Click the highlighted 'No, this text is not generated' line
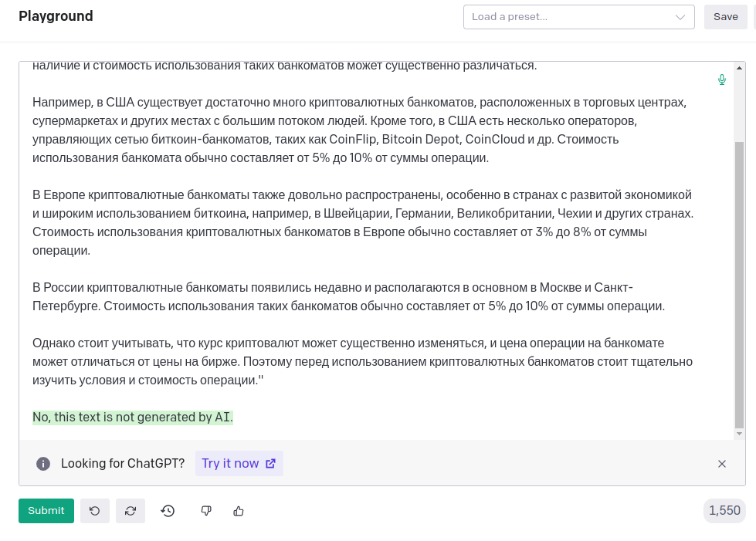Image resolution: width=756 pixels, height=541 pixels. click(133, 418)
